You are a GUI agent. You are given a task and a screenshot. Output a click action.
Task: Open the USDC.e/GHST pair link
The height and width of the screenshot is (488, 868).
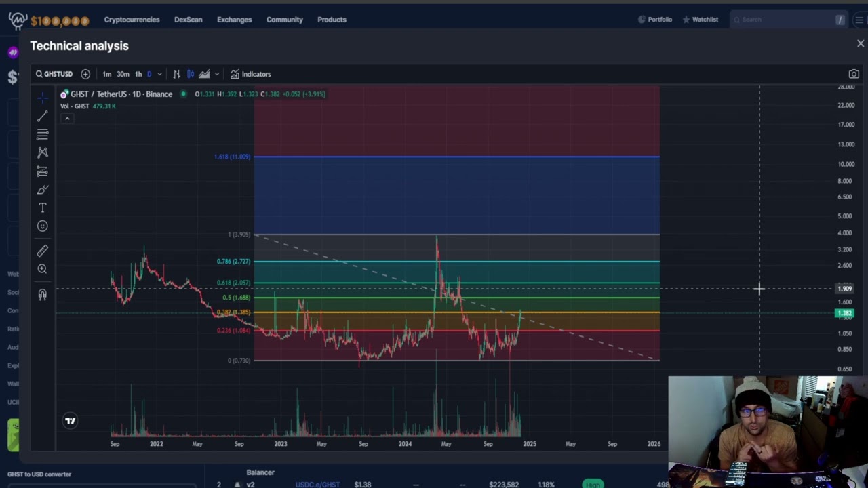point(317,485)
